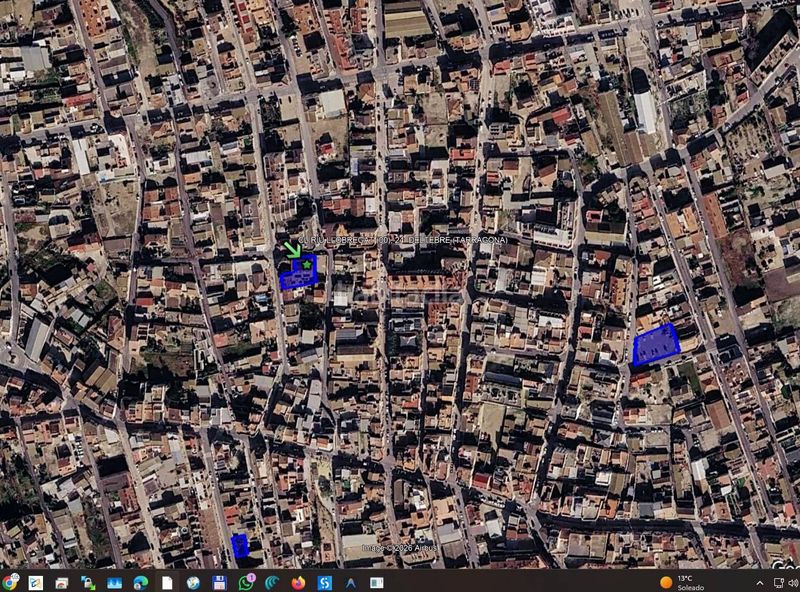Select the small blue parcel near Airbus credit
Viewport: 800px width, 592px height.
[239, 545]
